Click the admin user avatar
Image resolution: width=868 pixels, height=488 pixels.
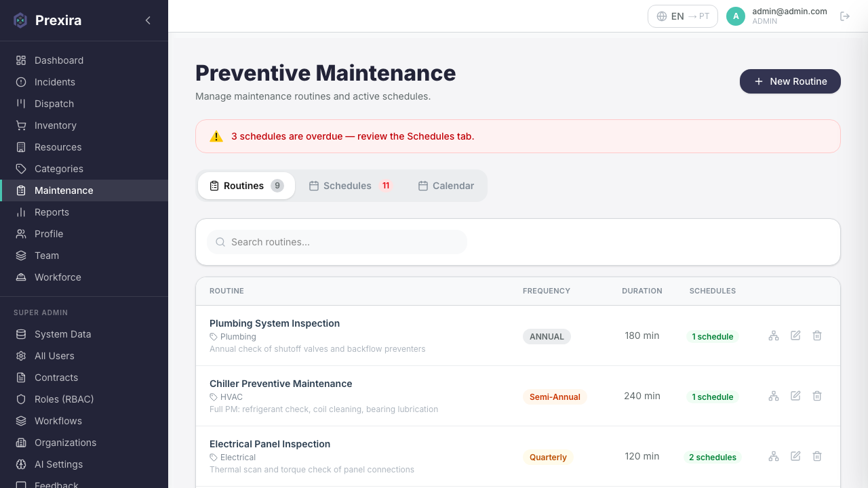click(x=736, y=16)
